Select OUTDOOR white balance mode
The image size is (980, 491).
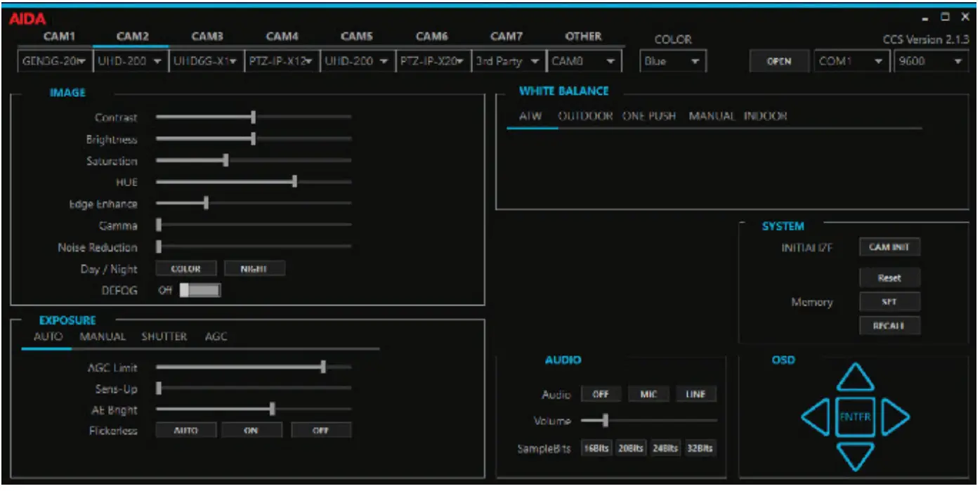585,116
